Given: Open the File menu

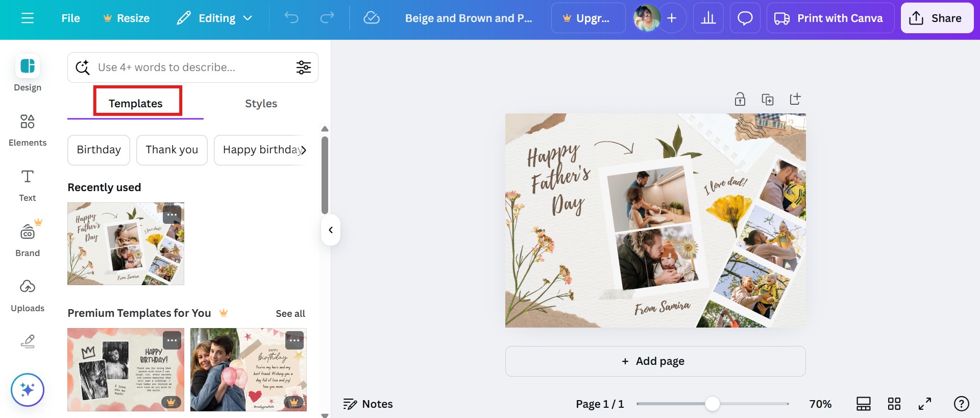Looking at the screenshot, I should tap(70, 18).
